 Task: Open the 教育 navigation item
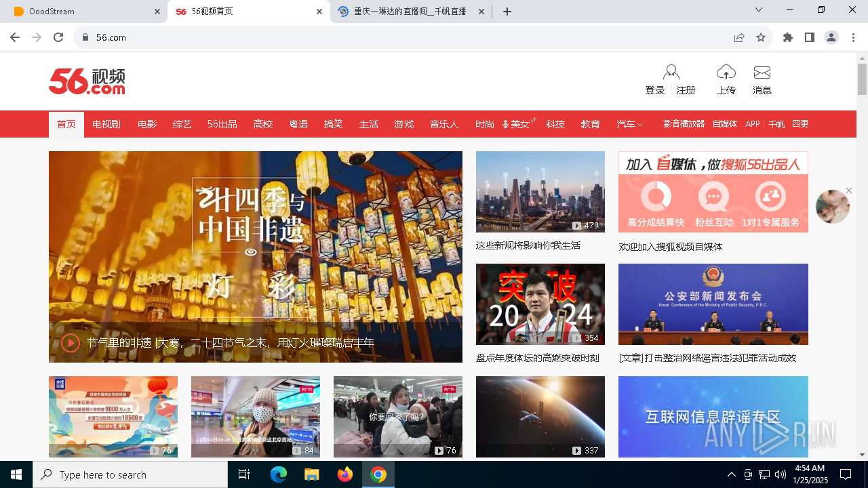coord(591,124)
